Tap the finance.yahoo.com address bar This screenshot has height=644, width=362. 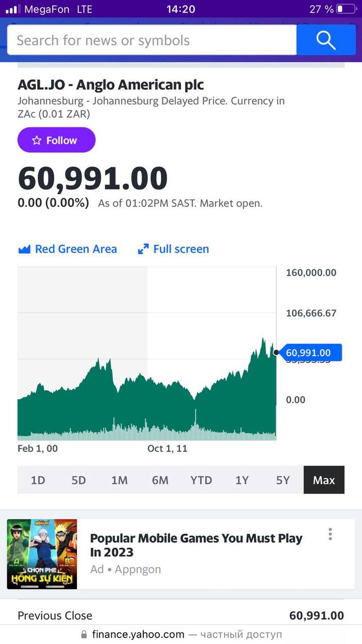(181, 634)
